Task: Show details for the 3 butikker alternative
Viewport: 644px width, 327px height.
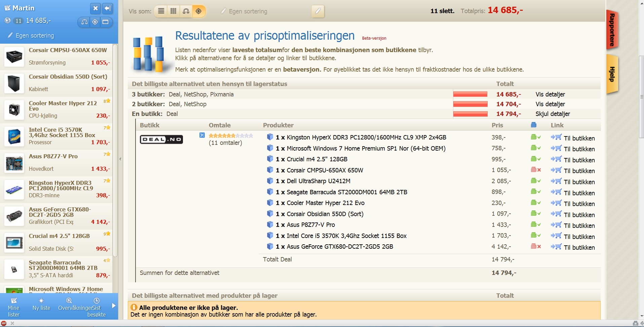Action: coord(550,94)
